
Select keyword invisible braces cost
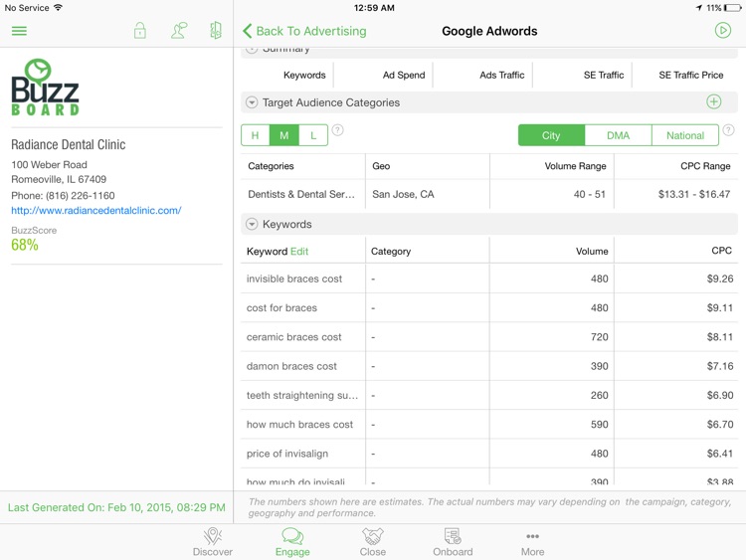pos(294,279)
